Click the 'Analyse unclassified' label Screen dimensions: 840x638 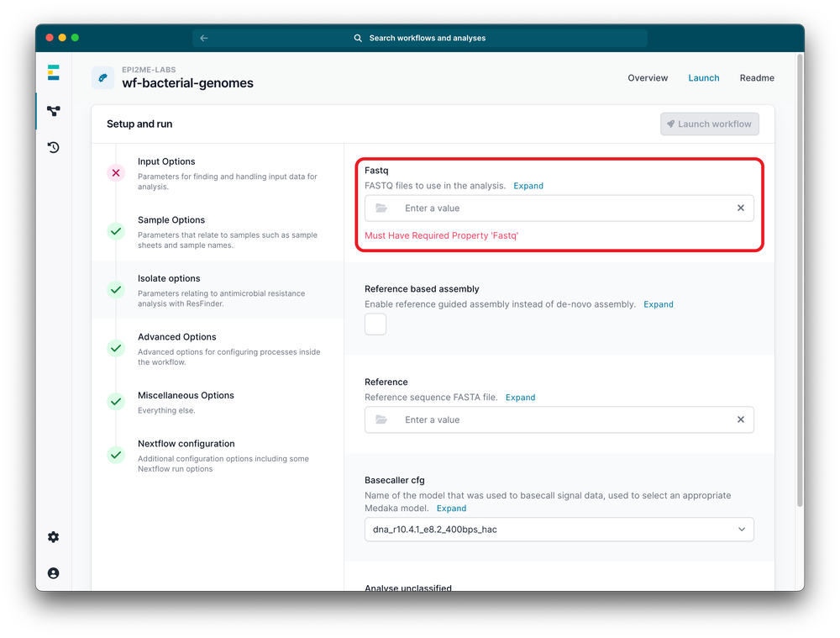pos(408,588)
